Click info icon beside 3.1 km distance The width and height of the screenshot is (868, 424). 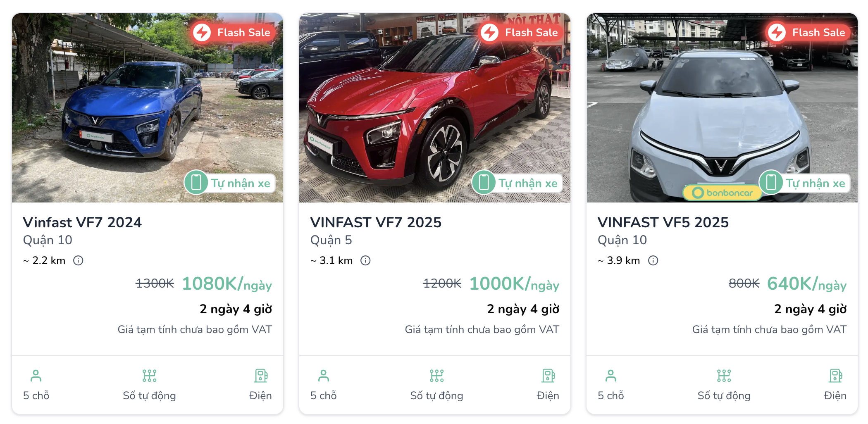tap(365, 260)
